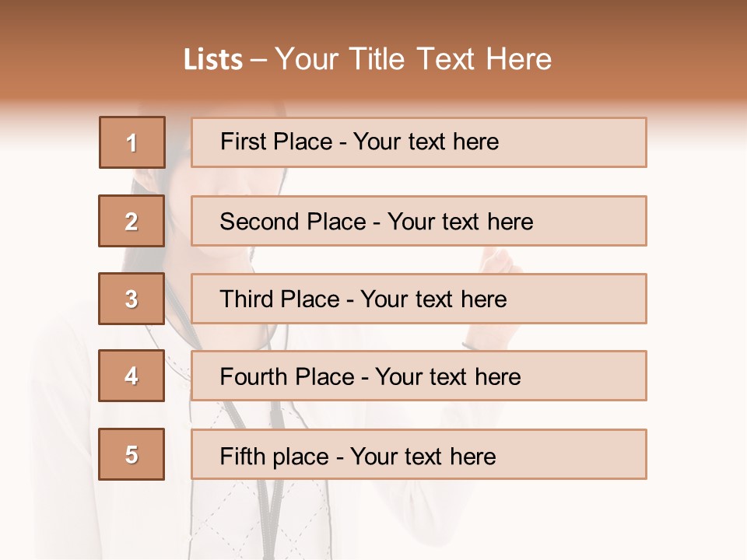Select the Second Place text bar
The width and height of the screenshot is (747, 560).
[x=419, y=221]
